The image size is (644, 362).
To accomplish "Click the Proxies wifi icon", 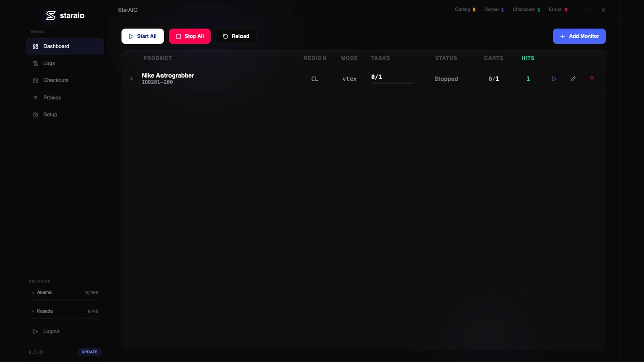I will point(35,98).
